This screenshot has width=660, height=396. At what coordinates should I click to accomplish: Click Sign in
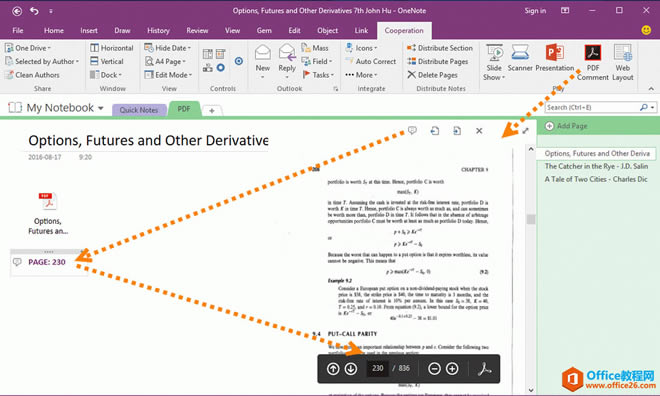click(x=535, y=11)
